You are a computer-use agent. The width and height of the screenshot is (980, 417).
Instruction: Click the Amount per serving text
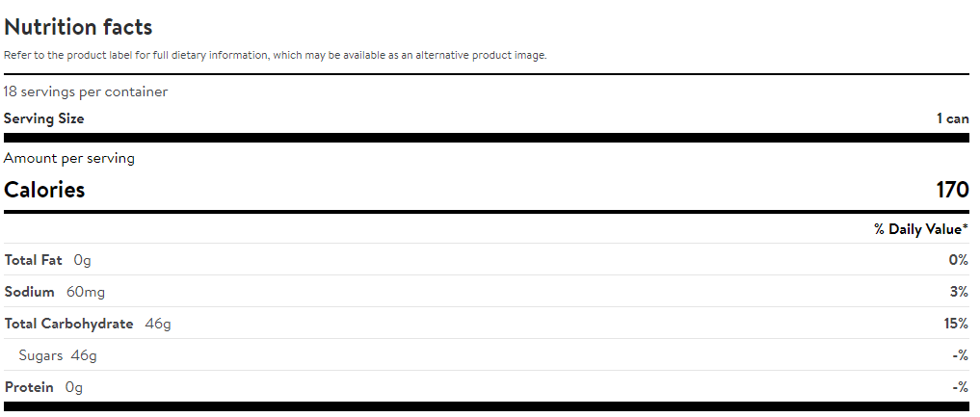[x=69, y=159]
